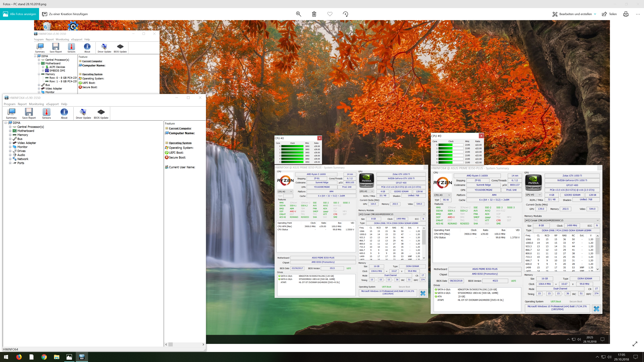Screen dimensions: 644x362
Task: Delete the photo using trash icon
Action: (314, 14)
